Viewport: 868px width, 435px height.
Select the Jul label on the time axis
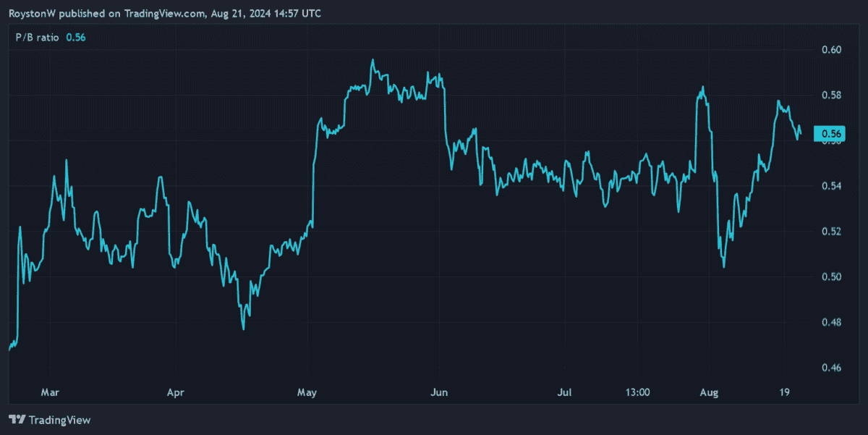tap(564, 392)
